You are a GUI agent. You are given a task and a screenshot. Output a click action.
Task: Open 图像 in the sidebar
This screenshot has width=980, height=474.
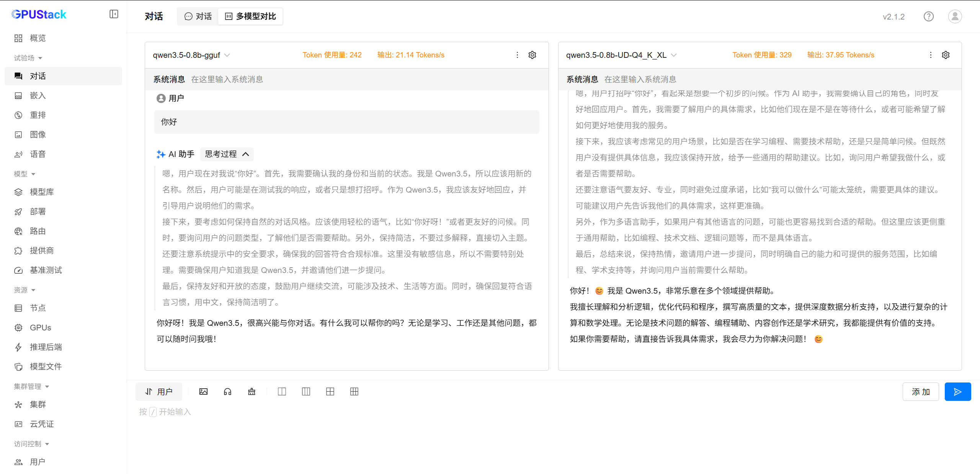[x=63, y=134]
